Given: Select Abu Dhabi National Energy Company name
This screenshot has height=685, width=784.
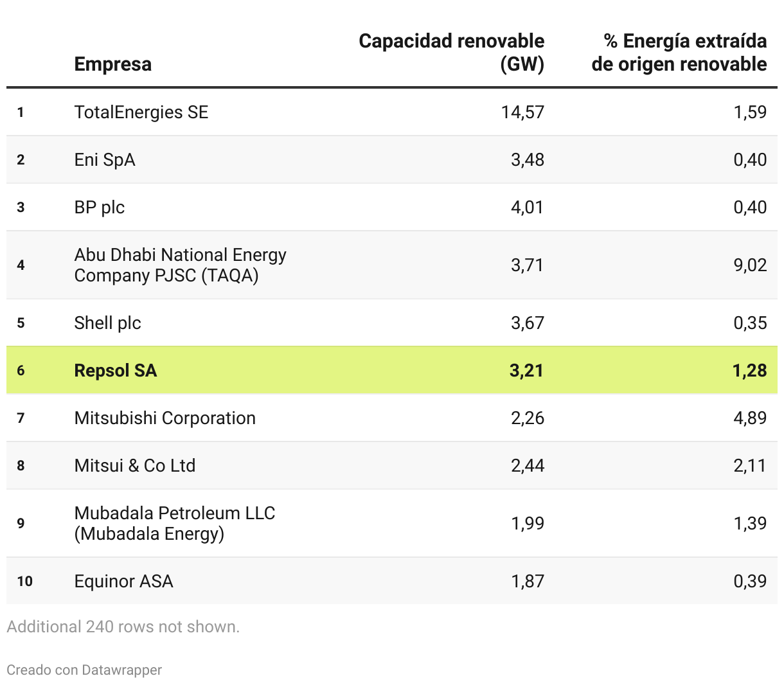Looking at the screenshot, I should click(180, 265).
